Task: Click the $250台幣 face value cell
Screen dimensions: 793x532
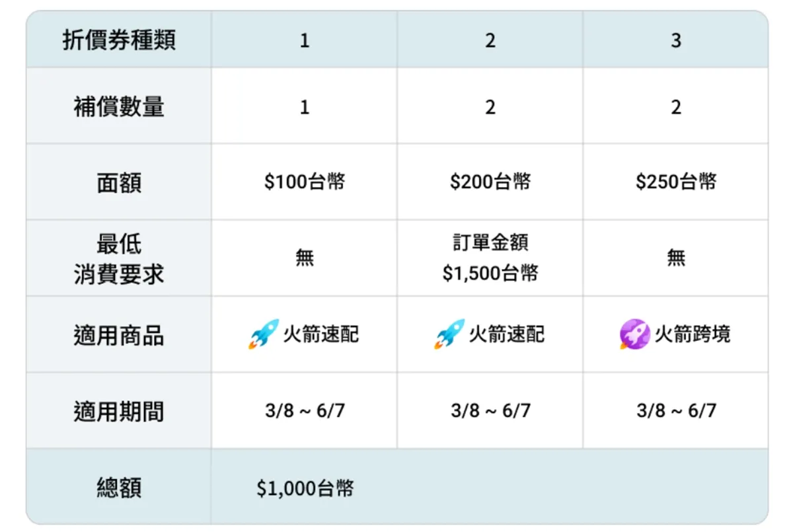Action: pos(676,182)
